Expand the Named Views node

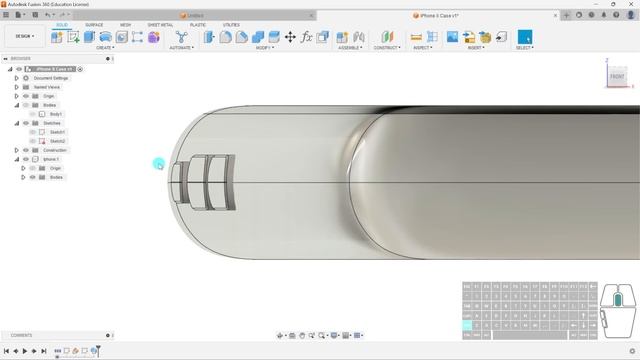tap(17, 87)
